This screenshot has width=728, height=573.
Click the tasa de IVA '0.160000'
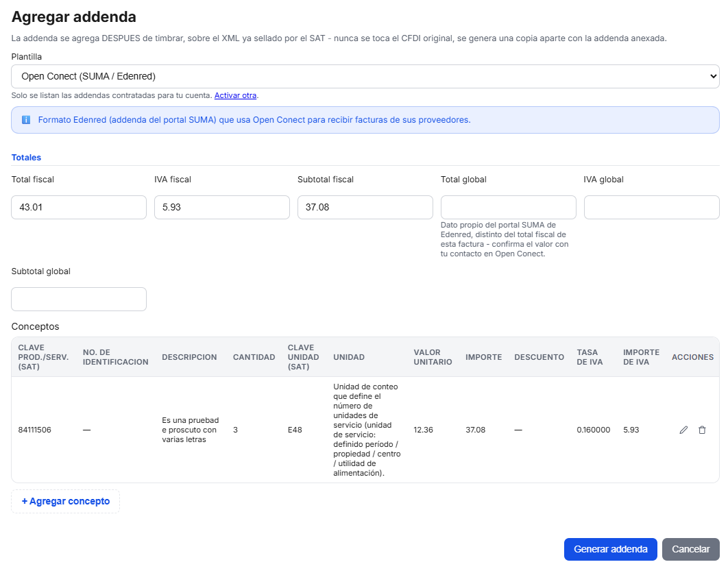tap(594, 430)
